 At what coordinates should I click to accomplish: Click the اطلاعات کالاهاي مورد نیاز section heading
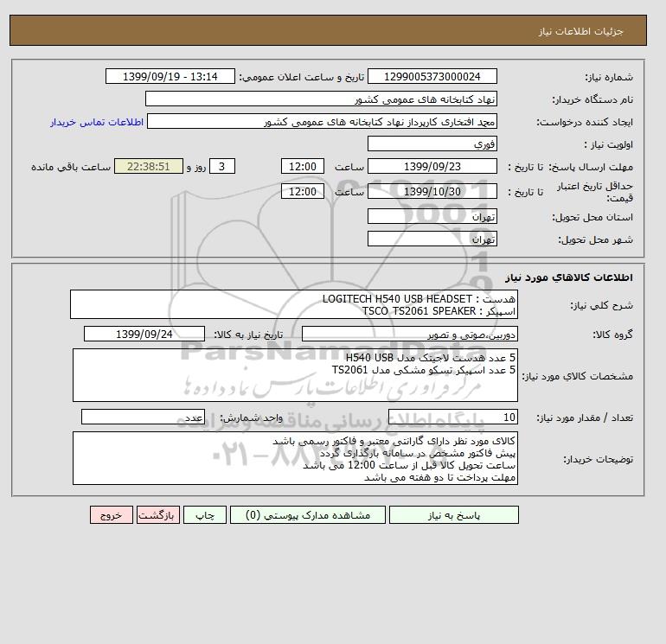(x=569, y=277)
